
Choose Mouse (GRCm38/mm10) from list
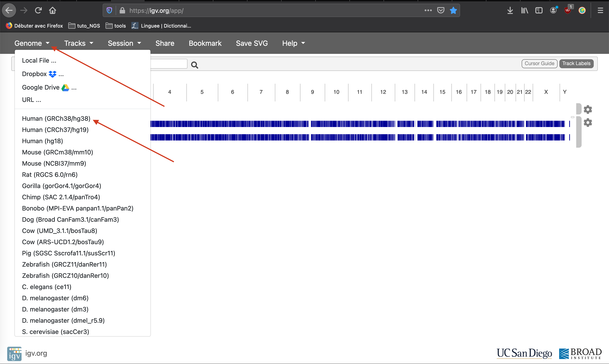click(x=57, y=152)
